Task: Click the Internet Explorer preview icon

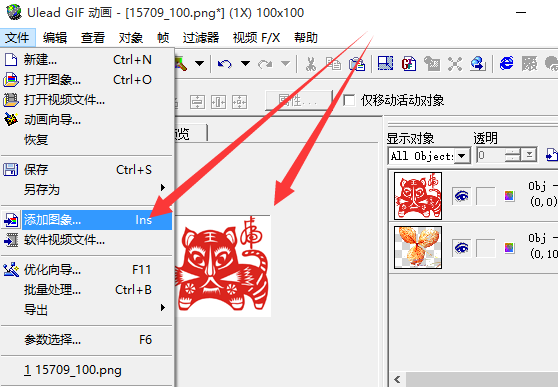Action: (506, 63)
